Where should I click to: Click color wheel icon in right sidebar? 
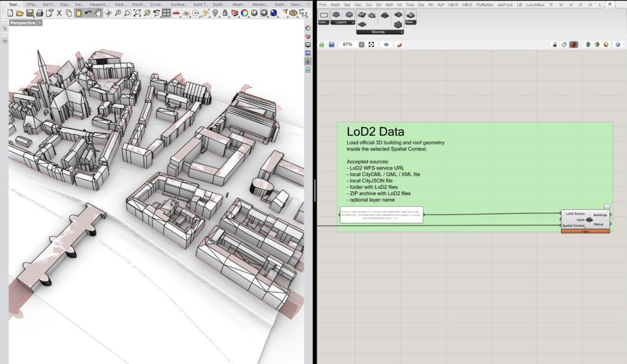(308, 28)
